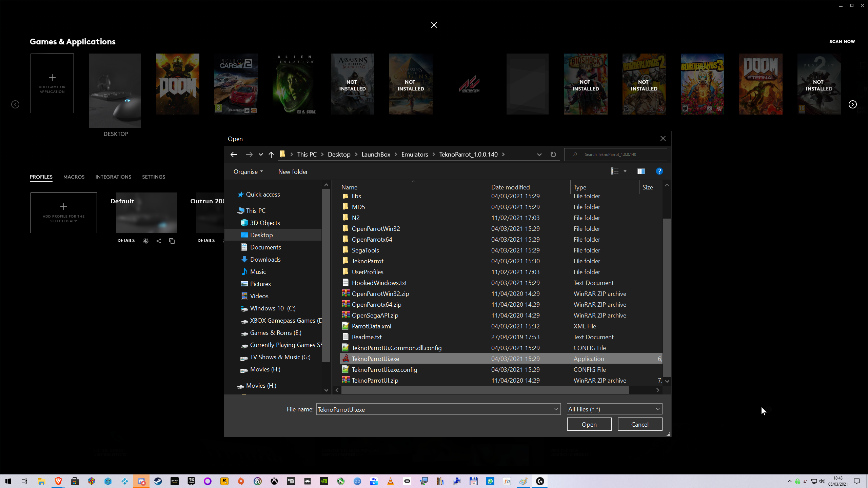Show hidden system tray icons

(x=790, y=481)
